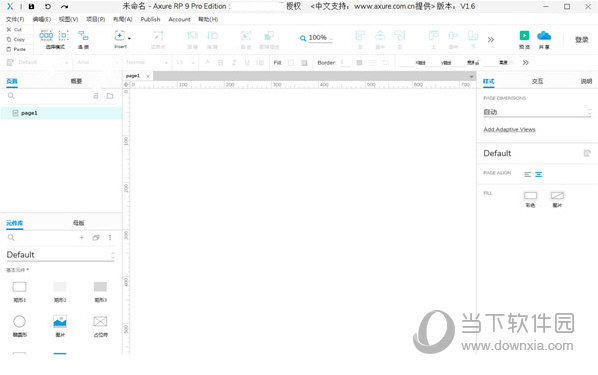This screenshot has height=375, width=598.
Task: Click the plus Add Library icon
Action: point(82,238)
